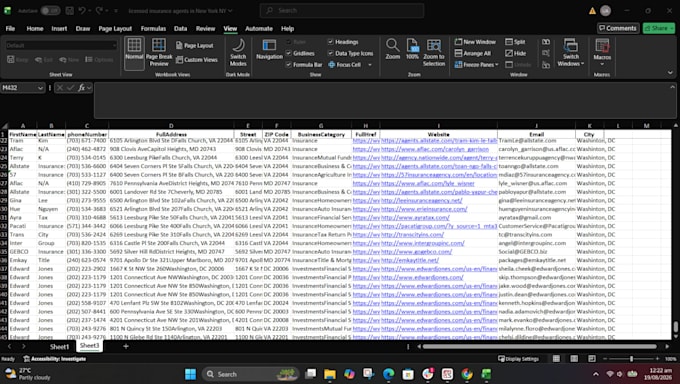This screenshot has width=680, height=384.
Task: Open a New Window
Action: (x=475, y=42)
